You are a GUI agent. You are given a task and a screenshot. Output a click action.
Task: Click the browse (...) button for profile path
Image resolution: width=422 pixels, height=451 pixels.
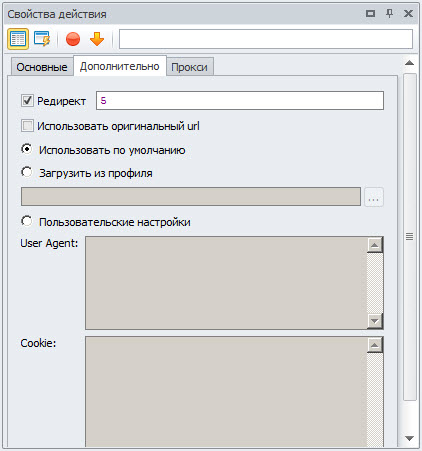374,197
